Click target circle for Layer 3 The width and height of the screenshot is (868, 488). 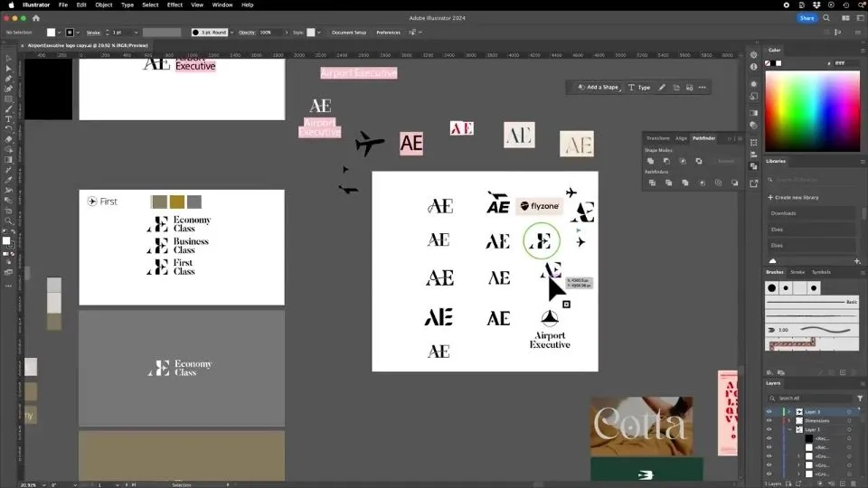click(x=849, y=412)
